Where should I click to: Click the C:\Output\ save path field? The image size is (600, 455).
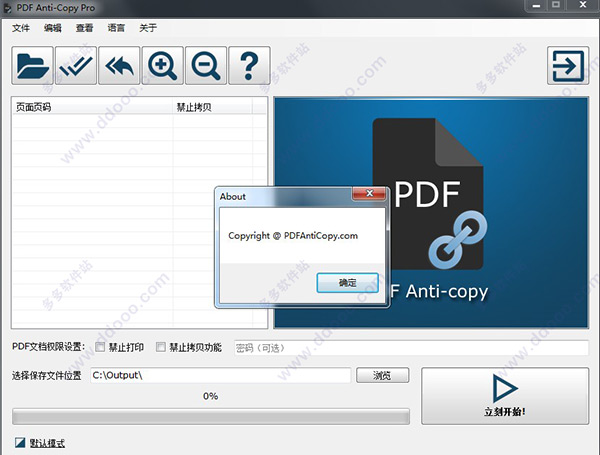click(220, 375)
